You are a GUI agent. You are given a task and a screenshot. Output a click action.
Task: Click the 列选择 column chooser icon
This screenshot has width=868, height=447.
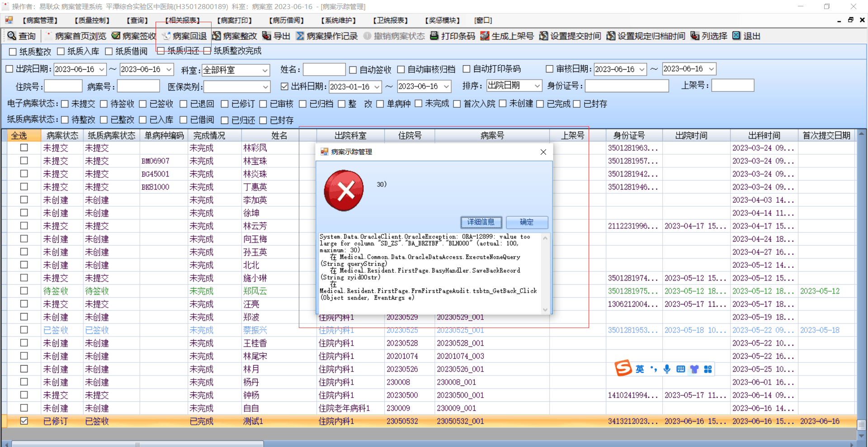[695, 36]
